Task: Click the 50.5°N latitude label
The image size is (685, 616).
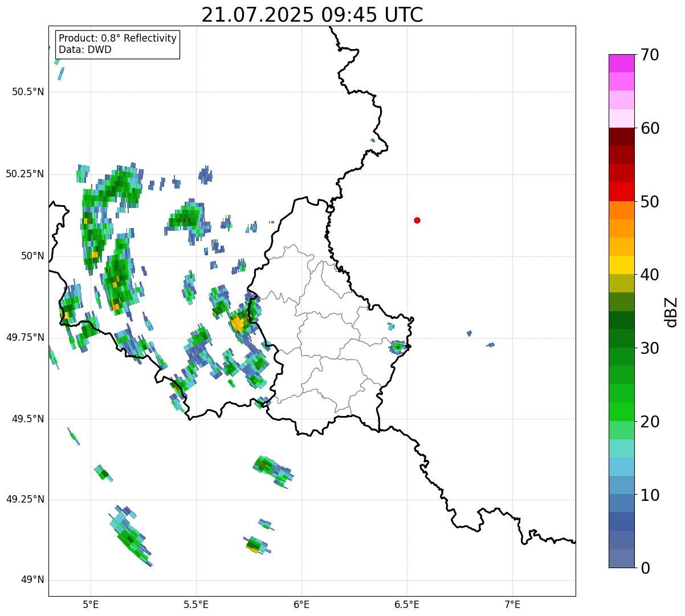Action: pyautogui.click(x=28, y=92)
